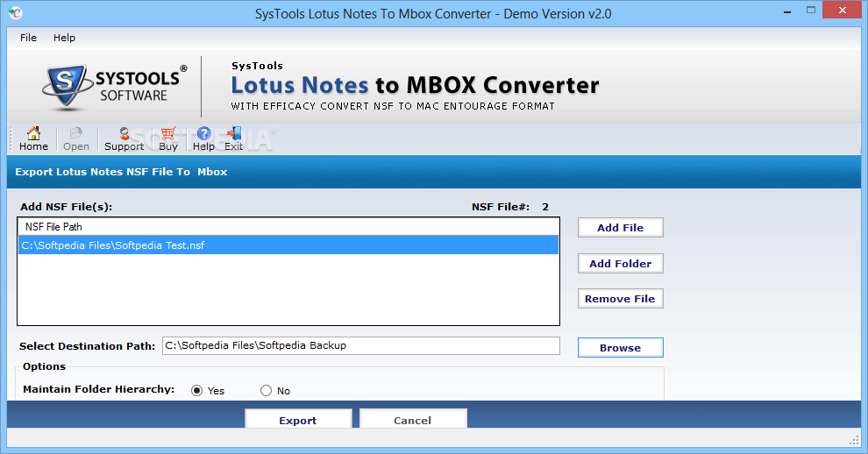
Task: Select the Softpedia Test.nsf file row
Action: tap(288, 245)
